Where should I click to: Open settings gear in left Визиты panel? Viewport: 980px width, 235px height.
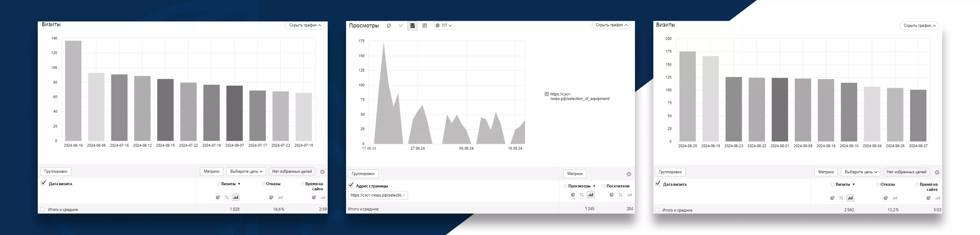322,172
